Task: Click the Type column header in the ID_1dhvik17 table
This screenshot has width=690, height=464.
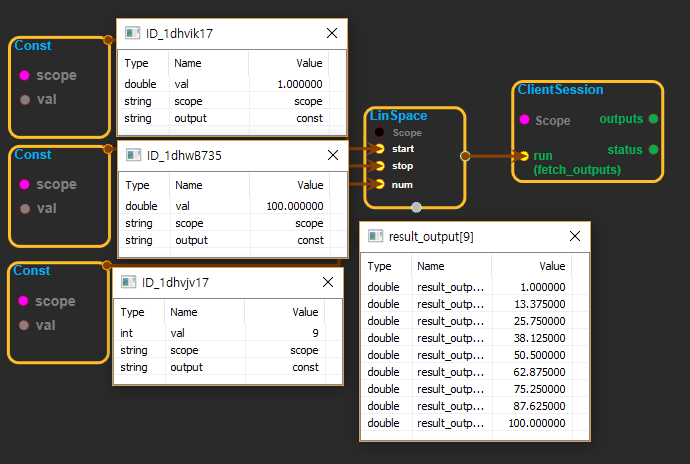Action: click(x=136, y=63)
